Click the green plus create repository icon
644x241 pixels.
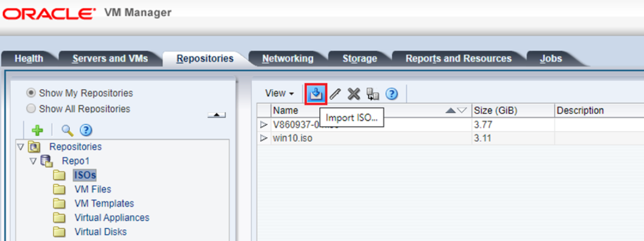coord(37,131)
